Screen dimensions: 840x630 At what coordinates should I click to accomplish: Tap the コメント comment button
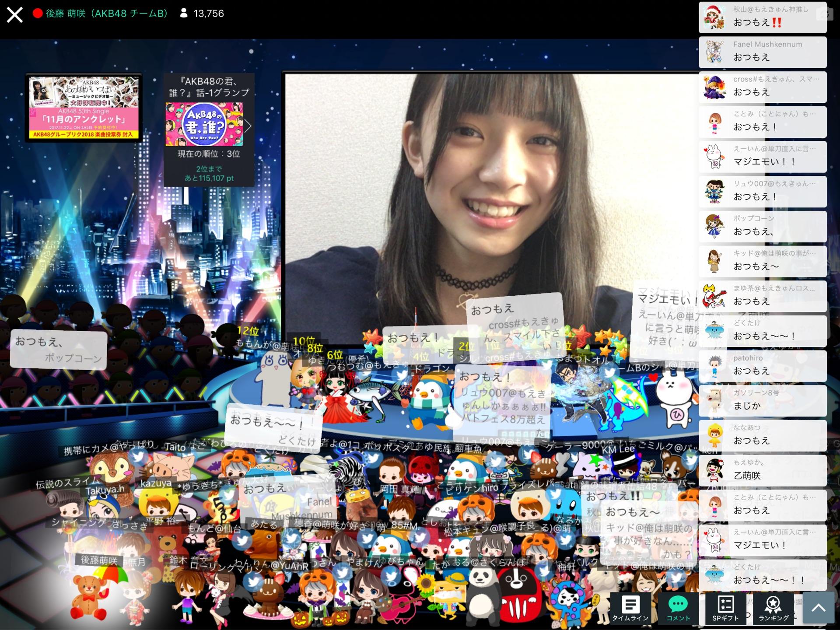point(678,608)
